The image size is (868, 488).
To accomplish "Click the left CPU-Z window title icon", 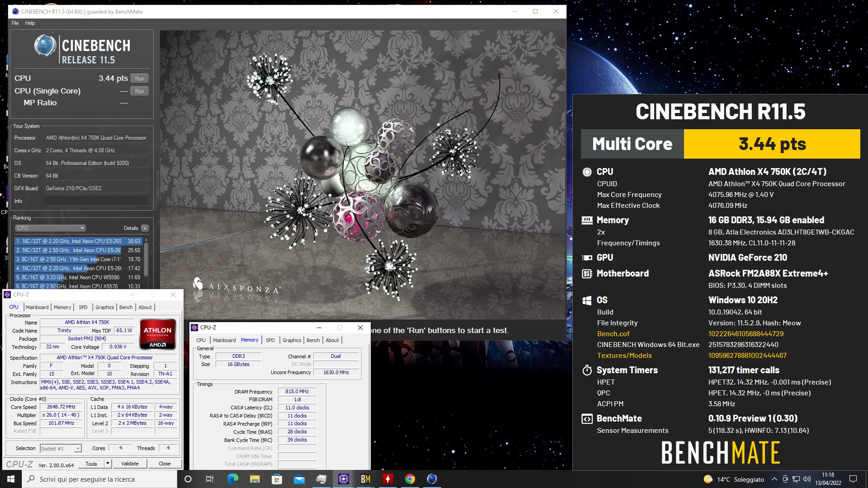I will tap(8, 295).
